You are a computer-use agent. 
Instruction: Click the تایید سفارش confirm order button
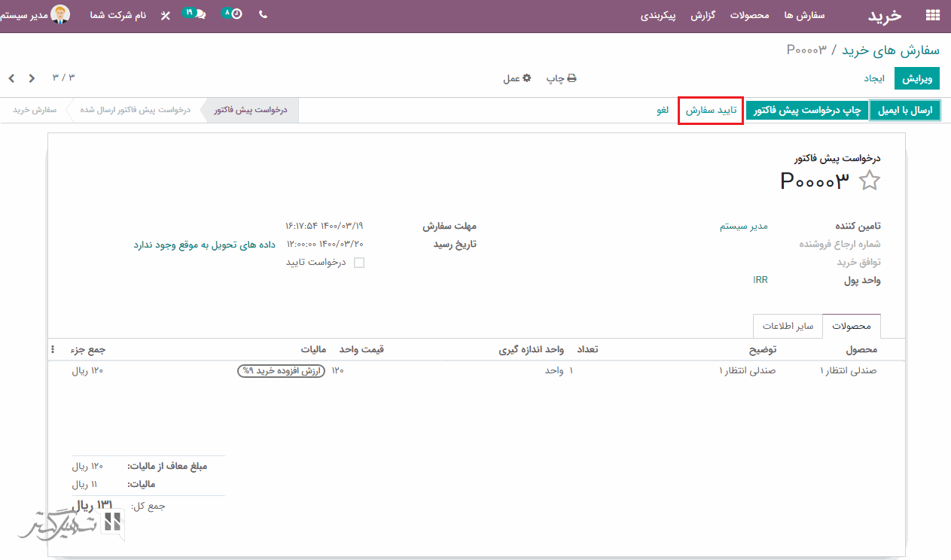(711, 111)
